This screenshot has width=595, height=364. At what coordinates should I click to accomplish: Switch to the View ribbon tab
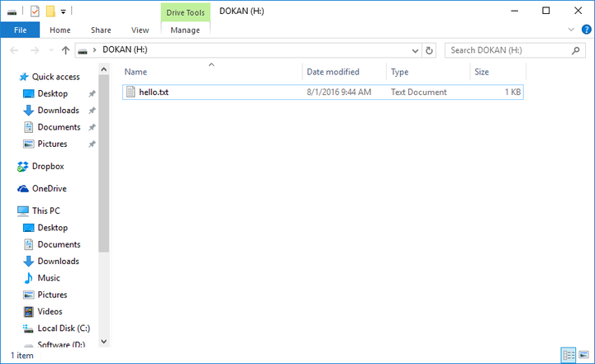click(140, 30)
